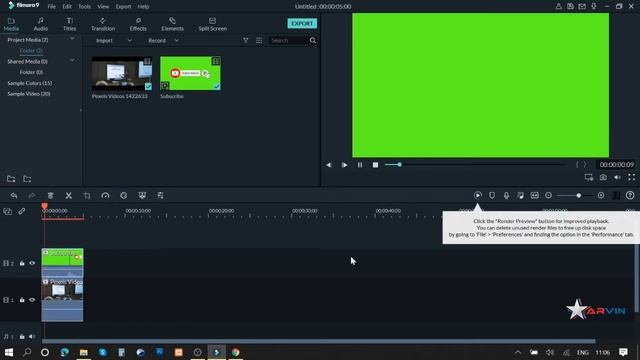Take a snapshot with the camera icon
Viewport: 640px width, 360px height.
point(603,177)
